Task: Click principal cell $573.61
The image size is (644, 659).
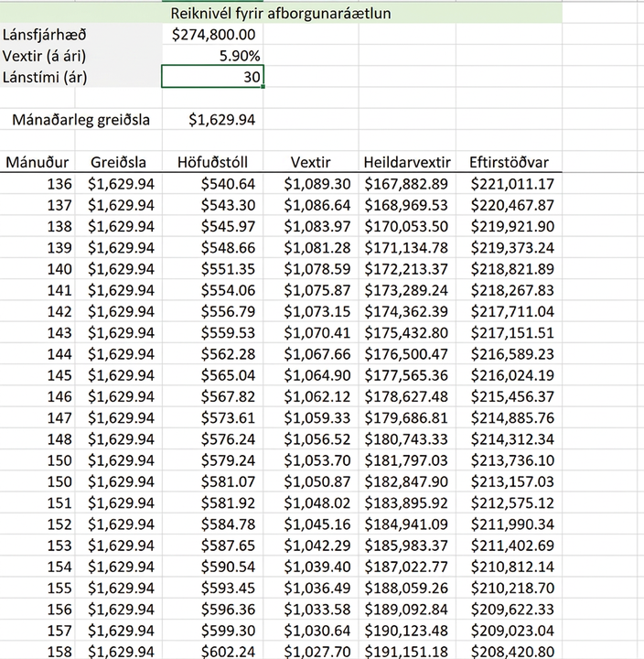Action: [x=213, y=417]
